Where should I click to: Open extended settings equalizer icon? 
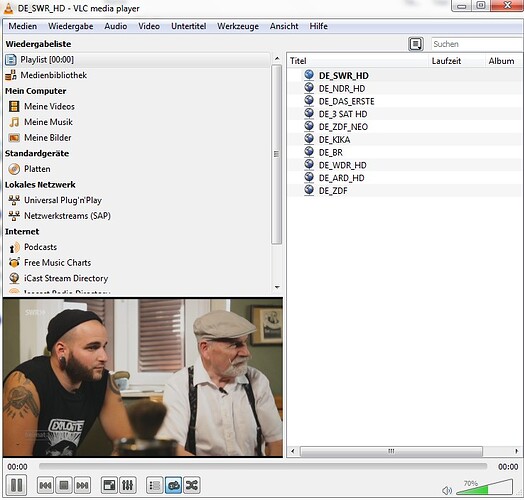(x=128, y=485)
